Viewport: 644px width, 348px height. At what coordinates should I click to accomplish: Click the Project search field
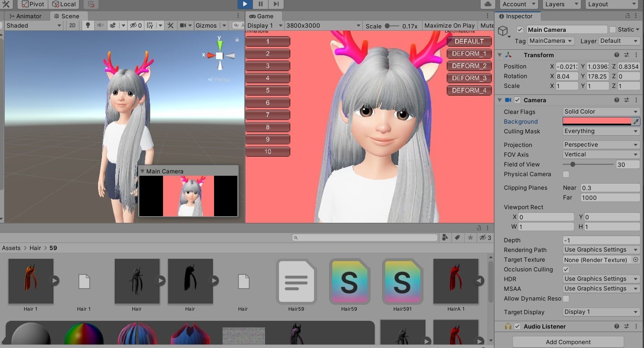365,238
